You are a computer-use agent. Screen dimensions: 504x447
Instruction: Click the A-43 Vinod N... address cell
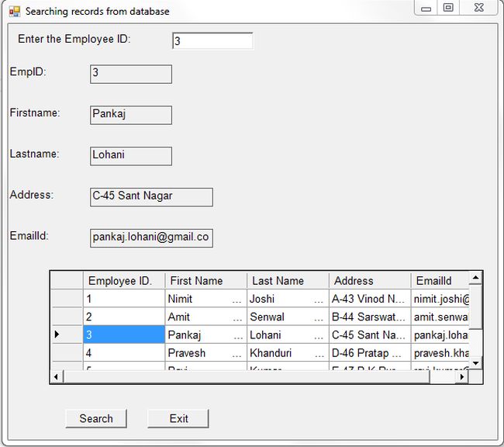click(x=370, y=298)
